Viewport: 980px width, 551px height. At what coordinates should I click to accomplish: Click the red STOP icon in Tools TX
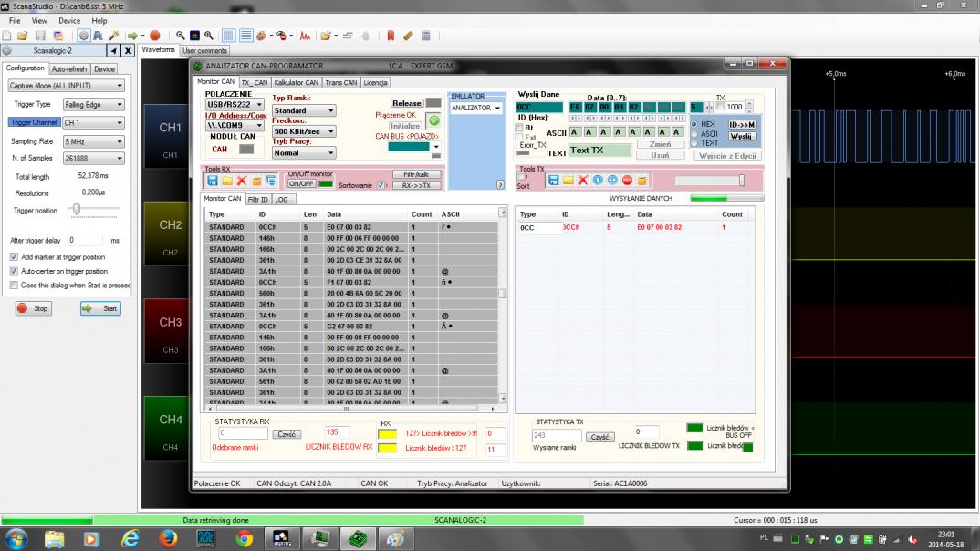627,181
